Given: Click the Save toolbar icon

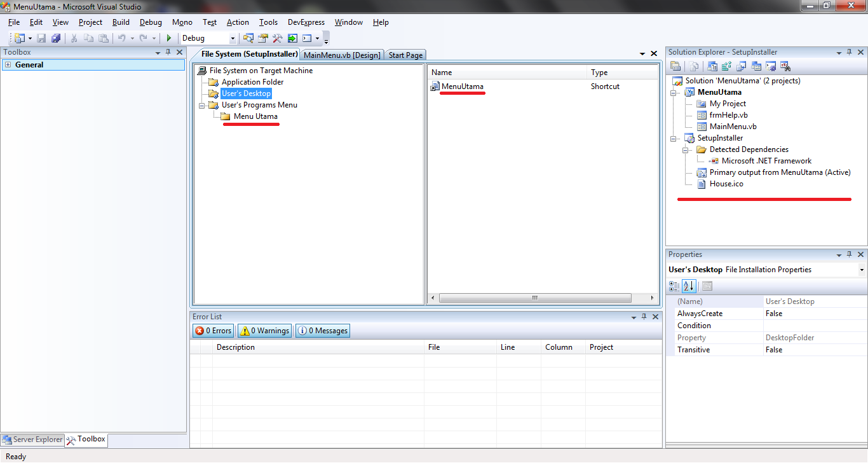Looking at the screenshot, I should pos(41,38).
